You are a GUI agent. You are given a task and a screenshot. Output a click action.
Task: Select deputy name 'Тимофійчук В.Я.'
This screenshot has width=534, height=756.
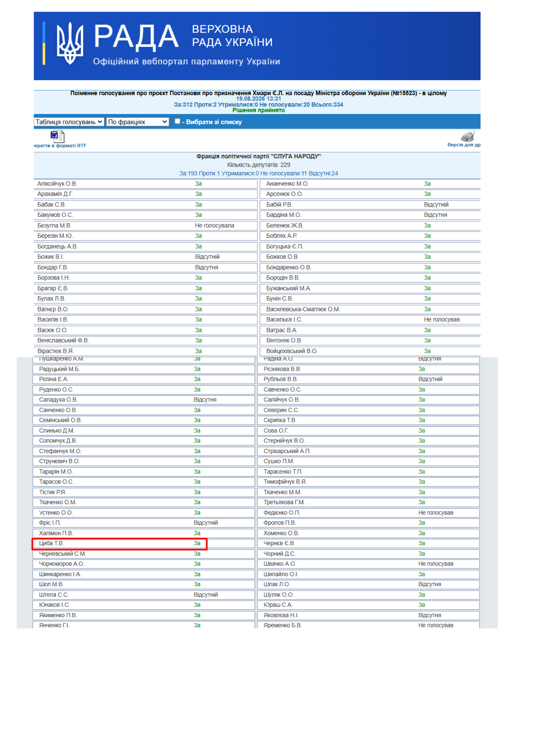pyautogui.click(x=285, y=482)
